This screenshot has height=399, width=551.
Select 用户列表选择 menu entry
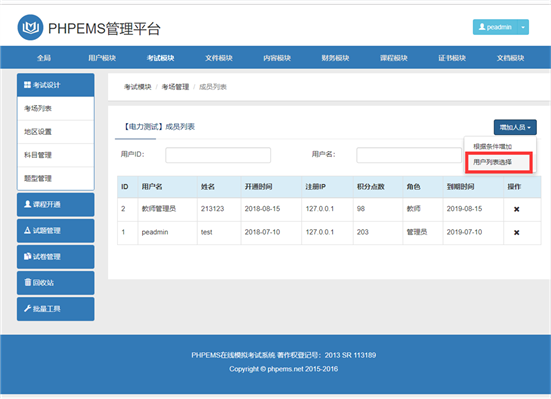click(x=492, y=162)
